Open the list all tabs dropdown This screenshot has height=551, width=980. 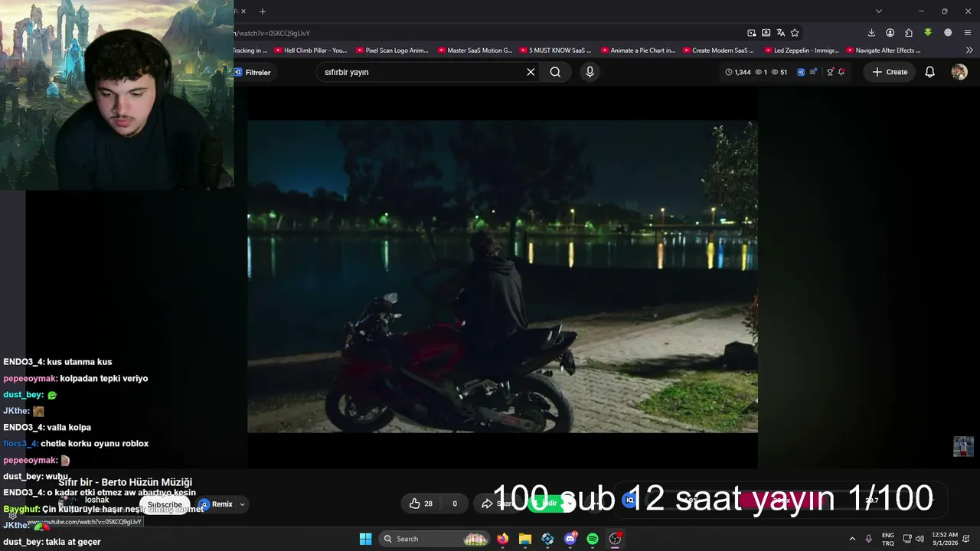(x=879, y=11)
